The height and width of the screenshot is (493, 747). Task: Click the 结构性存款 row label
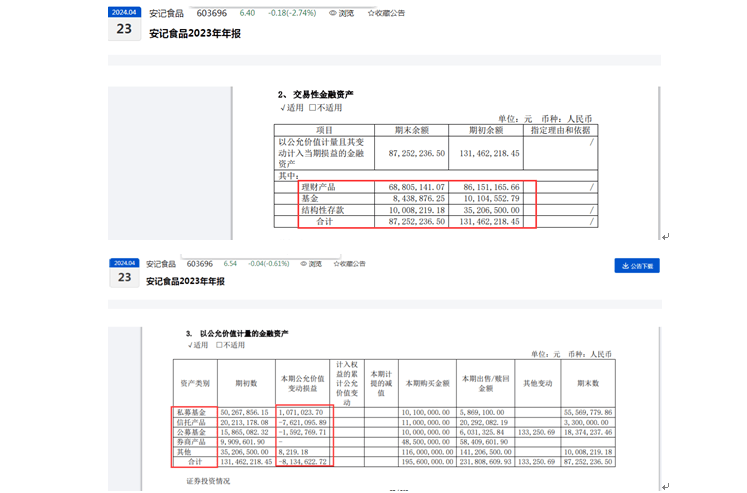click(x=323, y=210)
